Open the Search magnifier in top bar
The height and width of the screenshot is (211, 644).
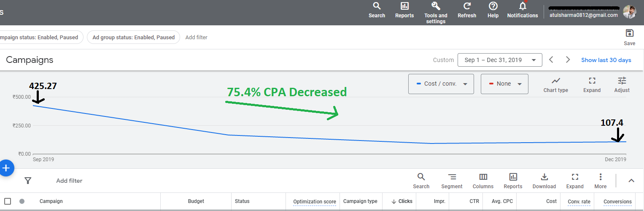377,6
